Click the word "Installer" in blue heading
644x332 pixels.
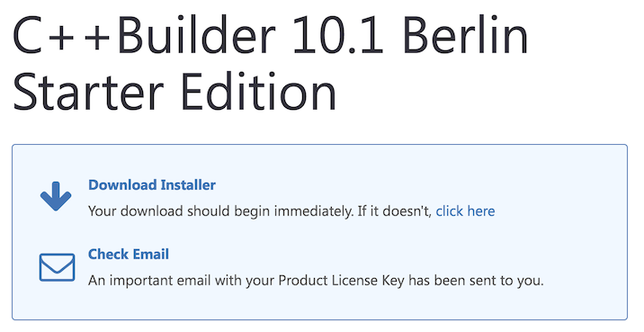[x=188, y=185]
